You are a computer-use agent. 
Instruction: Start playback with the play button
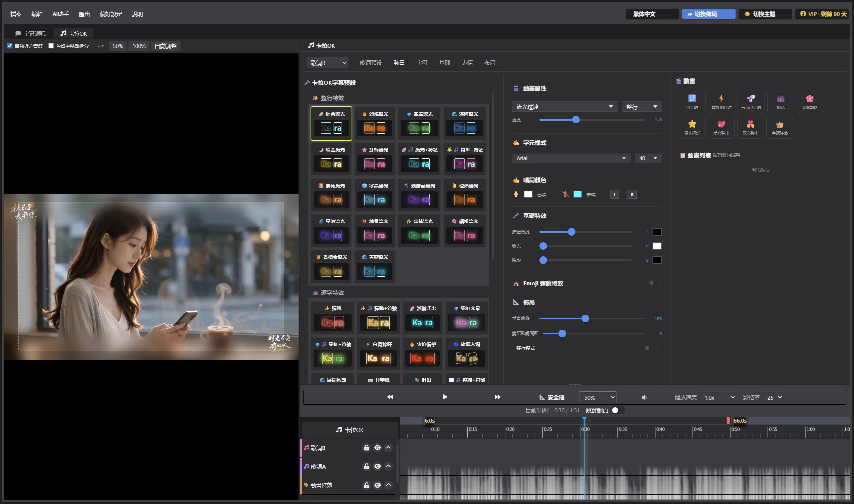[444, 397]
